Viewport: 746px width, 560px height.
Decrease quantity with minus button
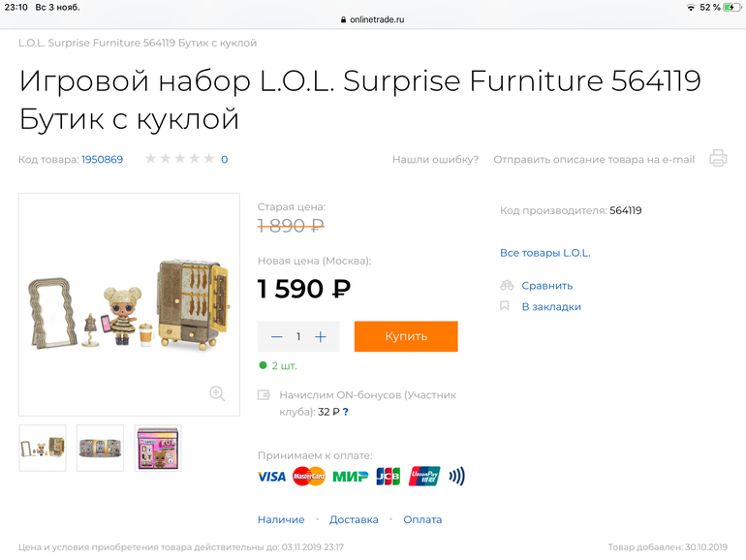(276, 336)
